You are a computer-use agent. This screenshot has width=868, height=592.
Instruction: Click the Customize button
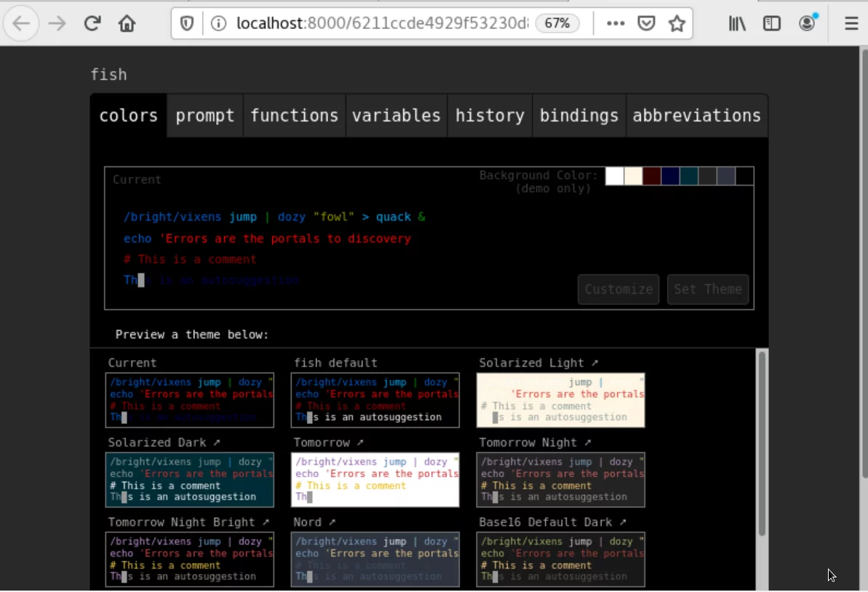tap(618, 289)
